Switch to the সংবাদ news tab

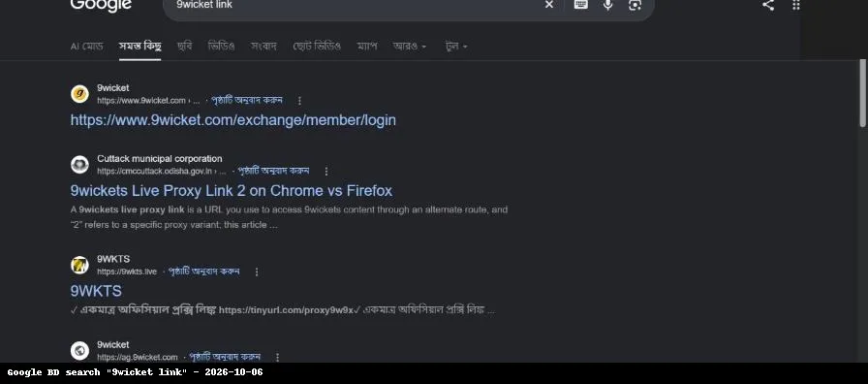click(263, 46)
